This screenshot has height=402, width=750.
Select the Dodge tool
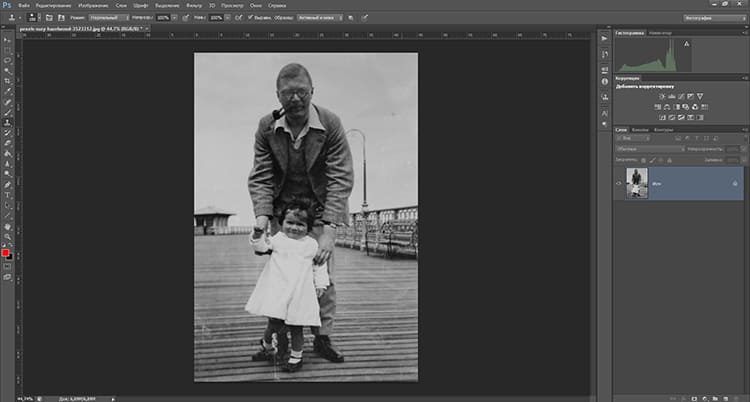coord(7,174)
